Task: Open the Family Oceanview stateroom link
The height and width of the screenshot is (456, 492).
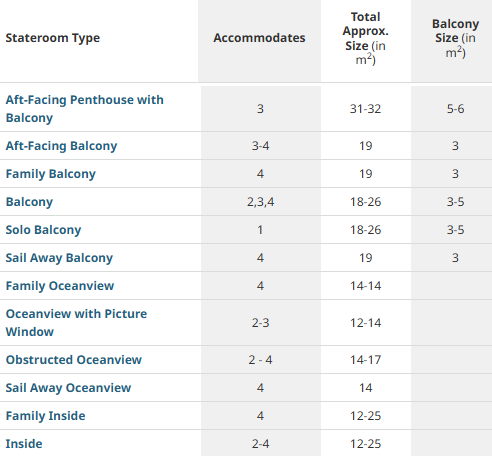Action: pos(60,286)
